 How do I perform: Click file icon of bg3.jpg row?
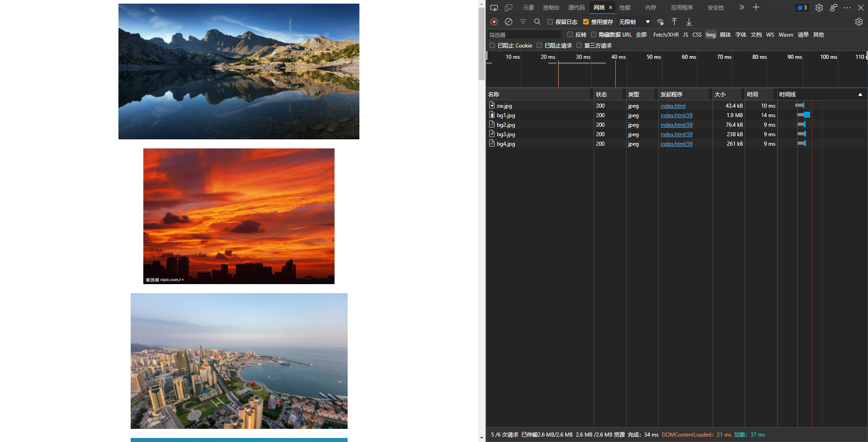point(492,134)
